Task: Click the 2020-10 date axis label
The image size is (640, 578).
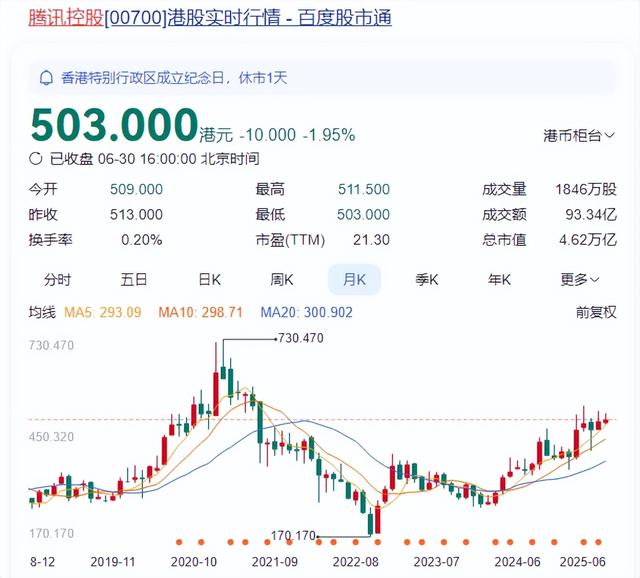Action: (x=193, y=562)
